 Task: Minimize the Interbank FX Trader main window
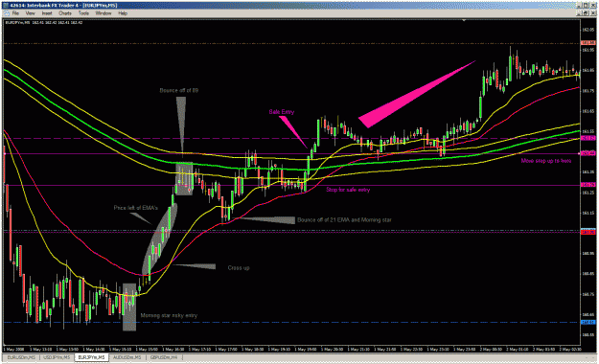click(579, 6)
